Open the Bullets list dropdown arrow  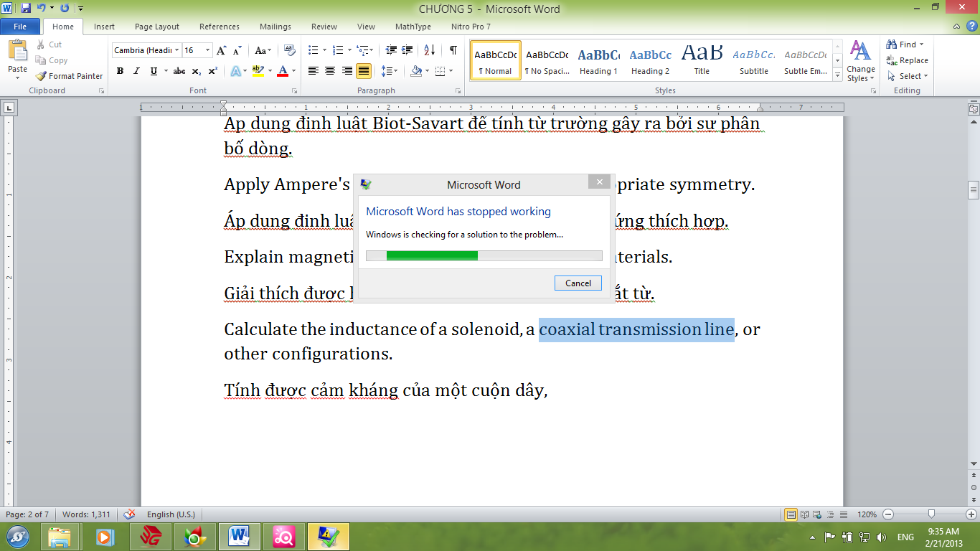(x=324, y=50)
